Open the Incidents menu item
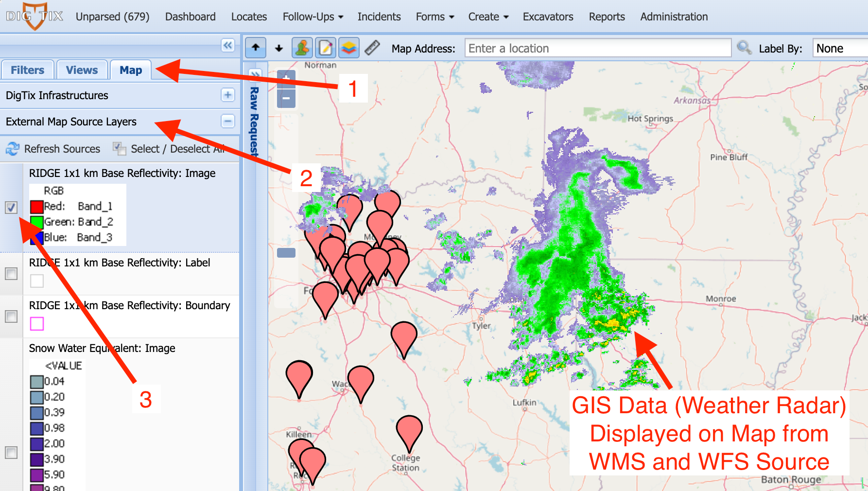Screen dimensions: 868x491 pyautogui.click(x=379, y=17)
